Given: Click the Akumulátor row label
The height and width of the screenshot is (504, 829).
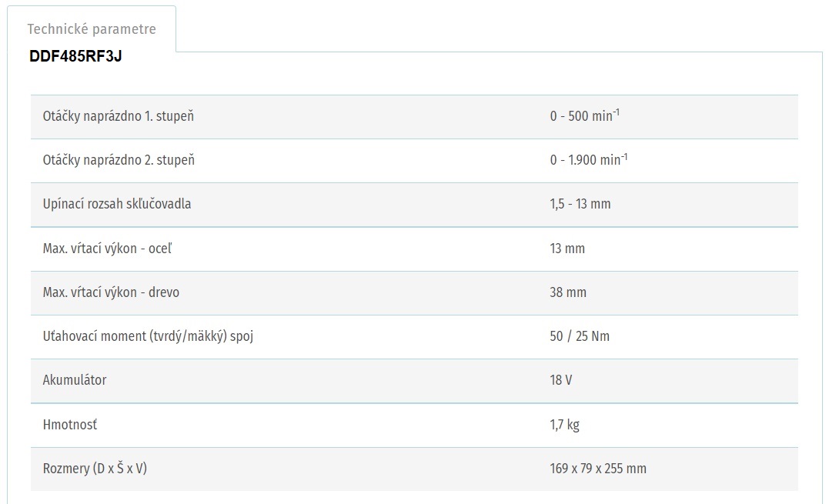Looking at the screenshot, I should [x=75, y=380].
